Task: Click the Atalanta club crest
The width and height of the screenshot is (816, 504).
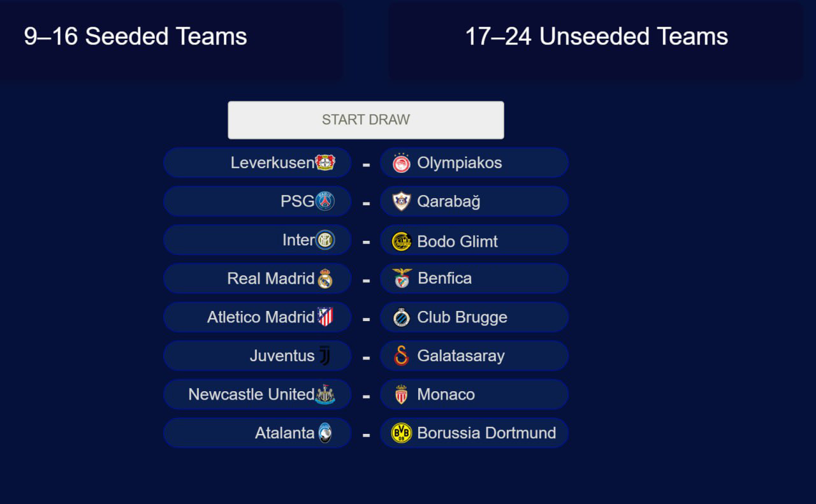Action: [325, 433]
